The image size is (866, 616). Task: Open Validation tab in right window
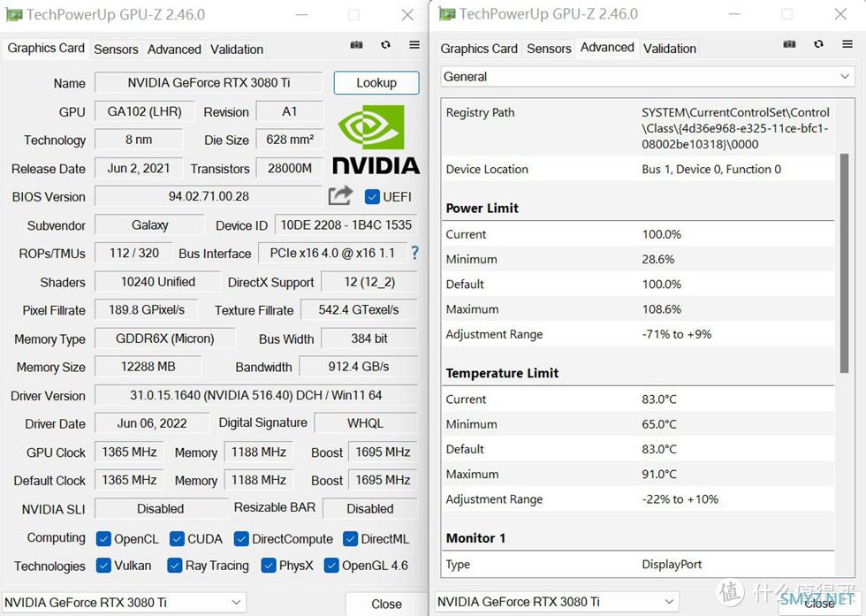pos(670,49)
